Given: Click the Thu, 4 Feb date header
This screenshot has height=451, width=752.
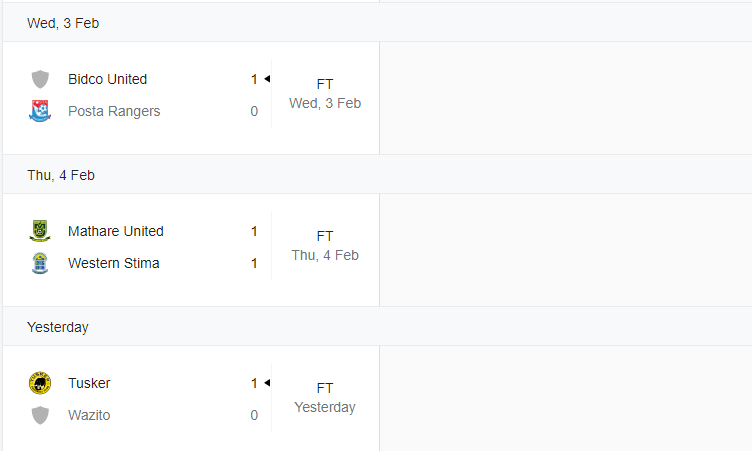Looking at the screenshot, I should [x=61, y=175].
